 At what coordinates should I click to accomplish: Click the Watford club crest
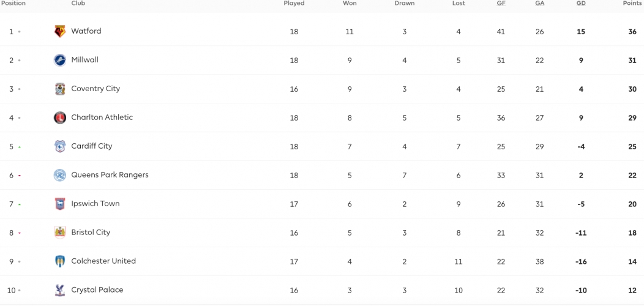(60, 31)
